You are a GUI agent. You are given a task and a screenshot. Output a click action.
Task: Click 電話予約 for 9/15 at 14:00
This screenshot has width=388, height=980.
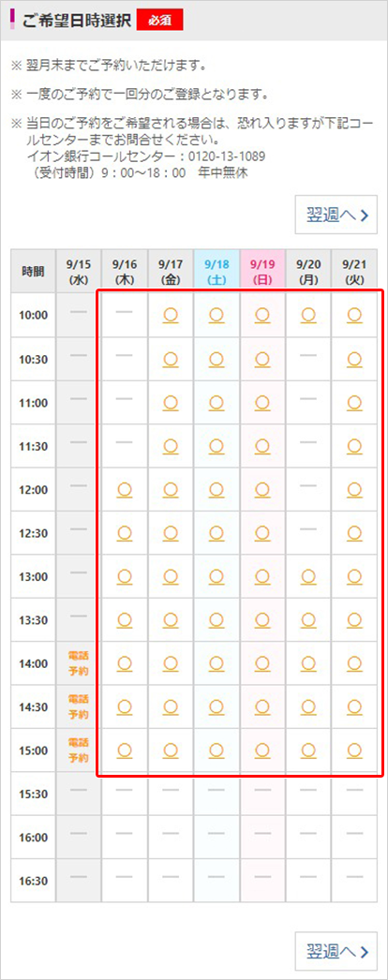pos(79,663)
